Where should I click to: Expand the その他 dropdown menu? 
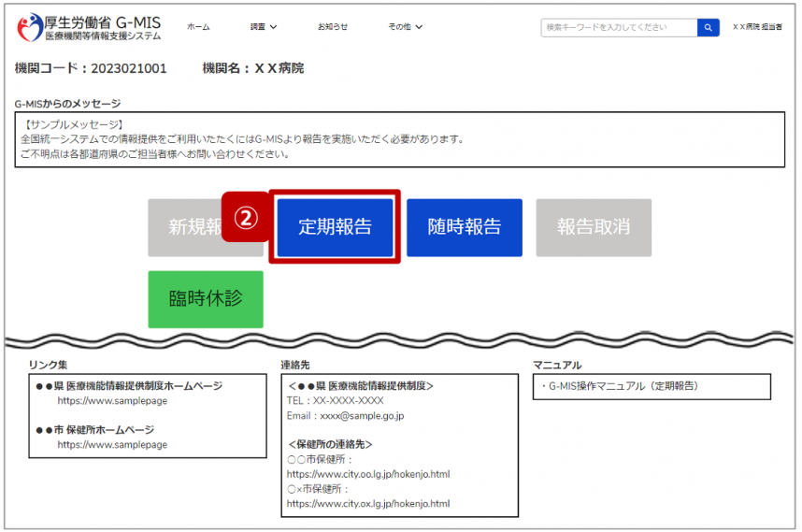(405, 27)
